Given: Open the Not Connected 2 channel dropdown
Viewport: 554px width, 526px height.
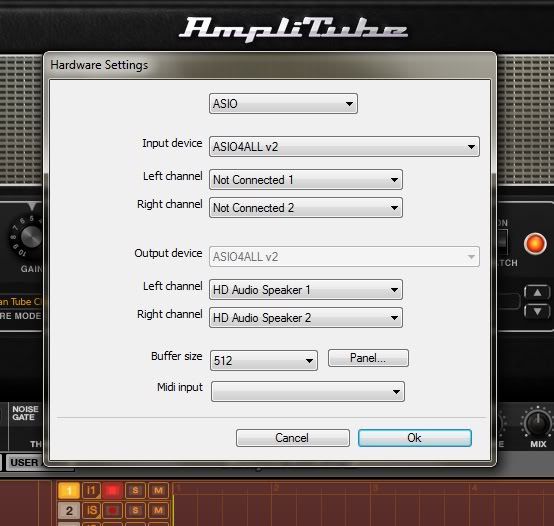Looking at the screenshot, I should (306, 208).
